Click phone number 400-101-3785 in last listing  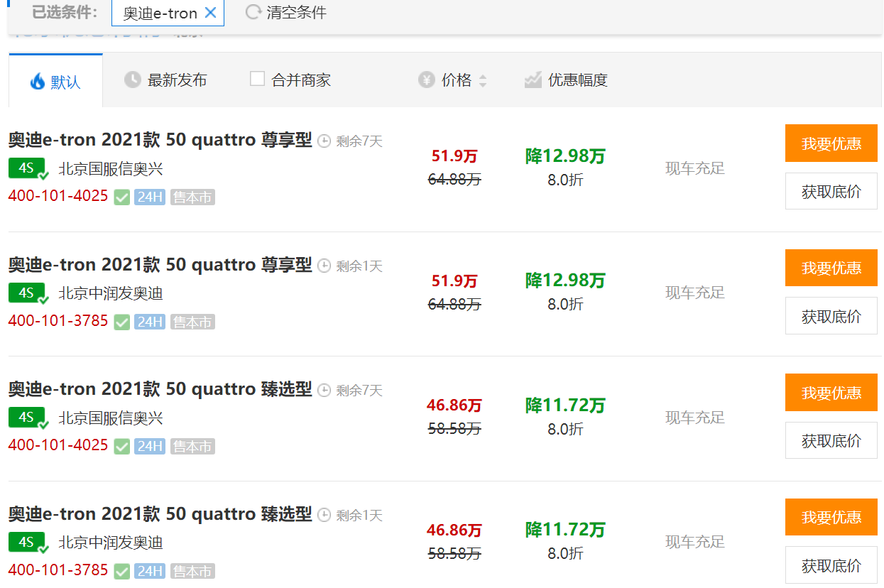click(x=58, y=570)
